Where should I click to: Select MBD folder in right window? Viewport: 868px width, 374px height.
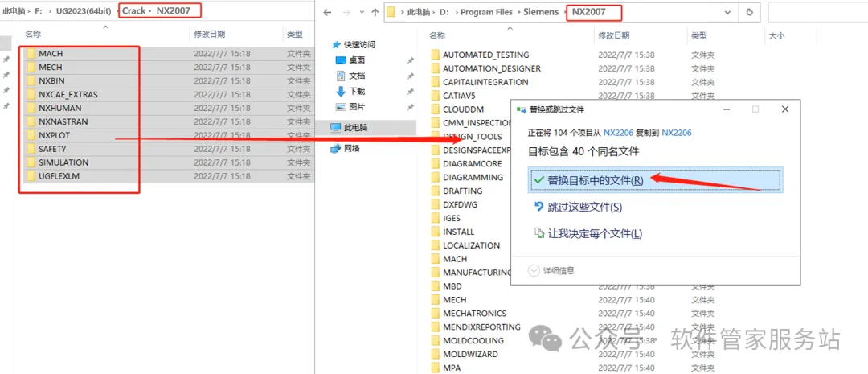point(452,286)
